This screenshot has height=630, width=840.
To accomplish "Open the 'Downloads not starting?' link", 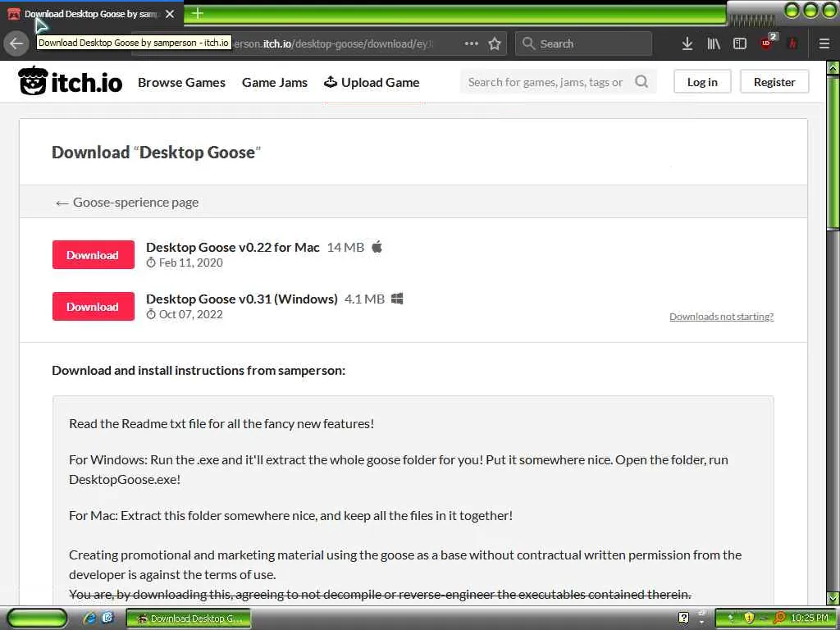I will coord(722,317).
